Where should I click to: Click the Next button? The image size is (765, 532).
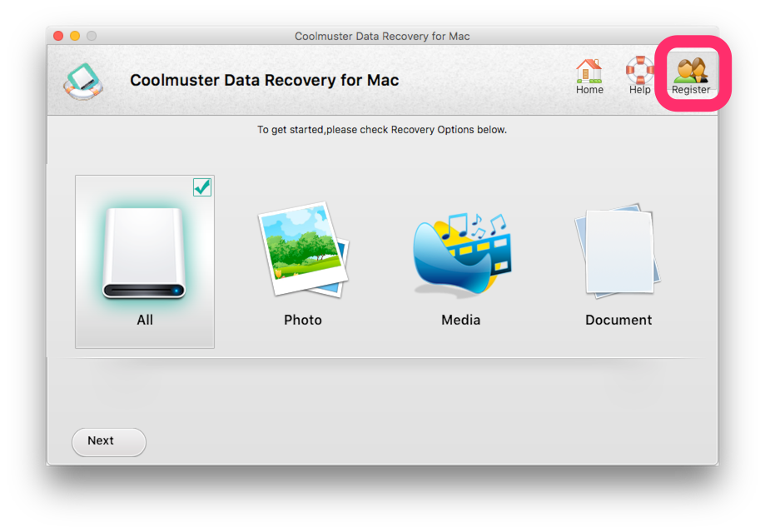pos(109,442)
